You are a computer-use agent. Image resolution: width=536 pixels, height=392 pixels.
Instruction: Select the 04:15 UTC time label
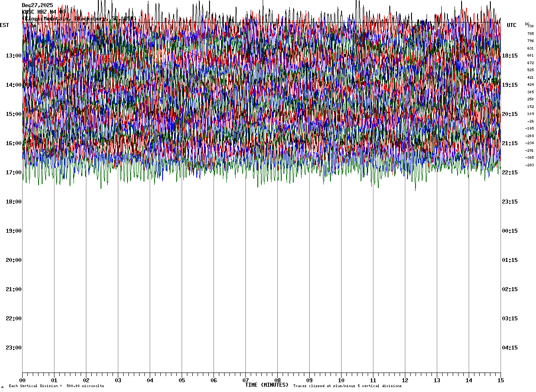(x=509, y=348)
